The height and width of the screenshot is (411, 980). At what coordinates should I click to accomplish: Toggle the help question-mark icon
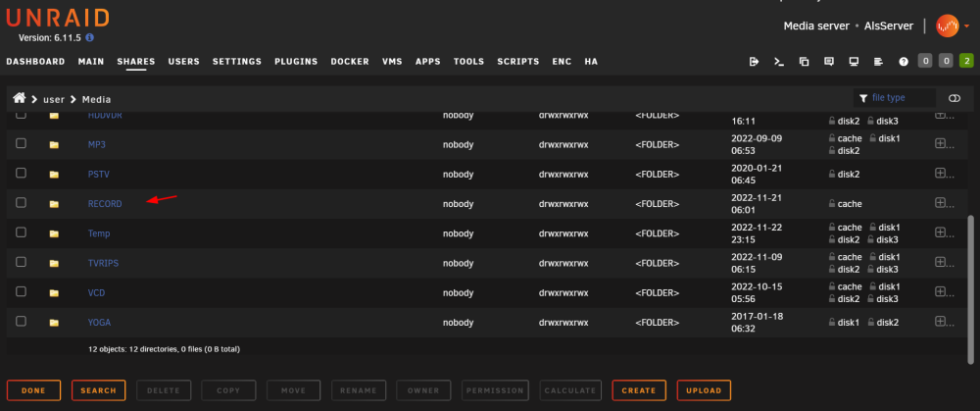point(904,61)
